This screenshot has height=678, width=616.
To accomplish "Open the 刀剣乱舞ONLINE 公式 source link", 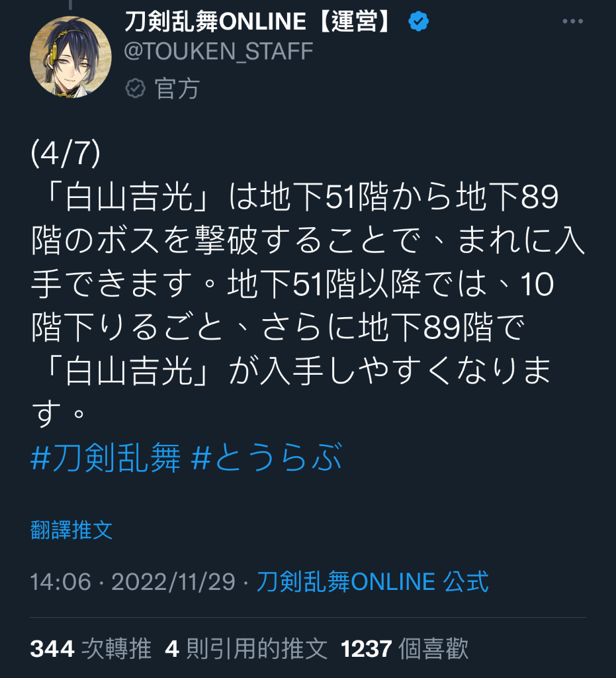I will (x=373, y=581).
